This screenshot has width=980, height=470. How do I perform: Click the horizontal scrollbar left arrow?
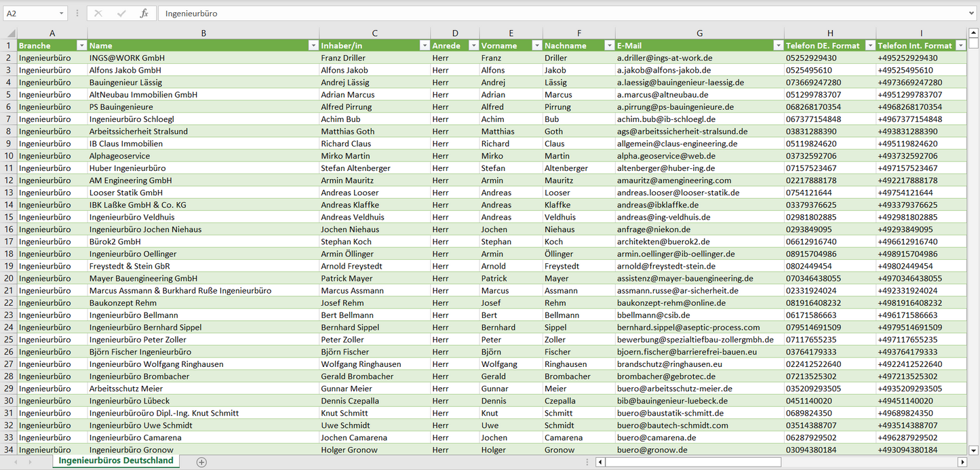[x=600, y=462]
